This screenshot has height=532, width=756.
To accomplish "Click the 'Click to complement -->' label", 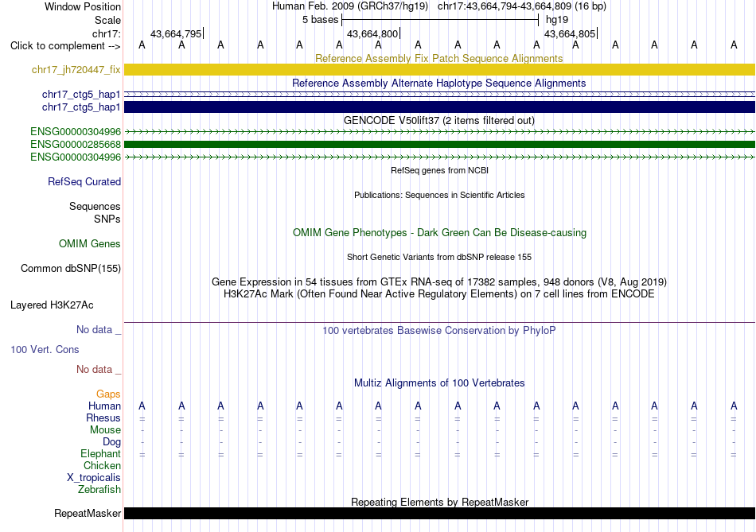I will coord(65,46).
